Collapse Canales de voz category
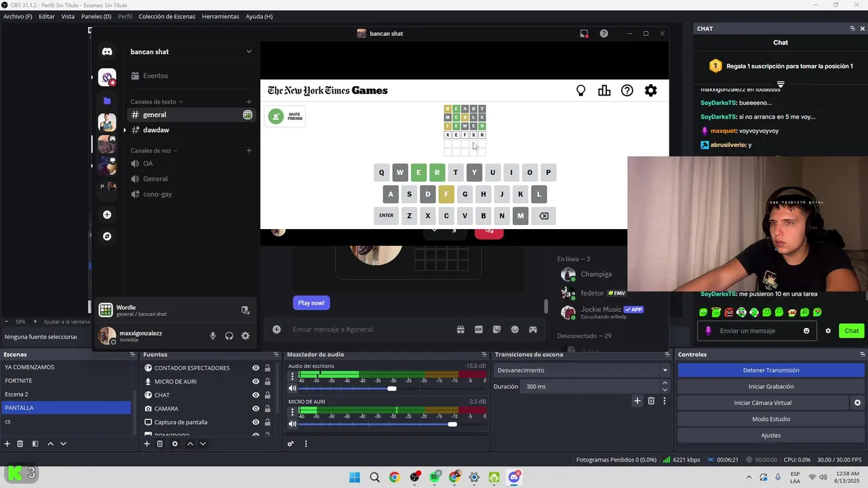Viewport: 868px width, 488px height. coord(153,150)
